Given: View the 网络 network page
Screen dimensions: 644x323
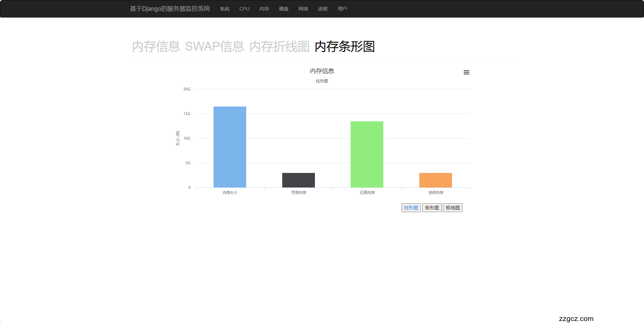Looking at the screenshot, I should [x=303, y=9].
